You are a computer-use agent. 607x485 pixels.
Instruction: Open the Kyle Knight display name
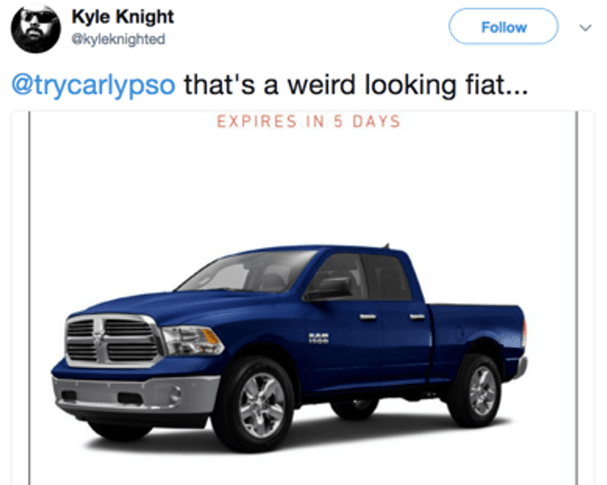[x=123, y=17]
